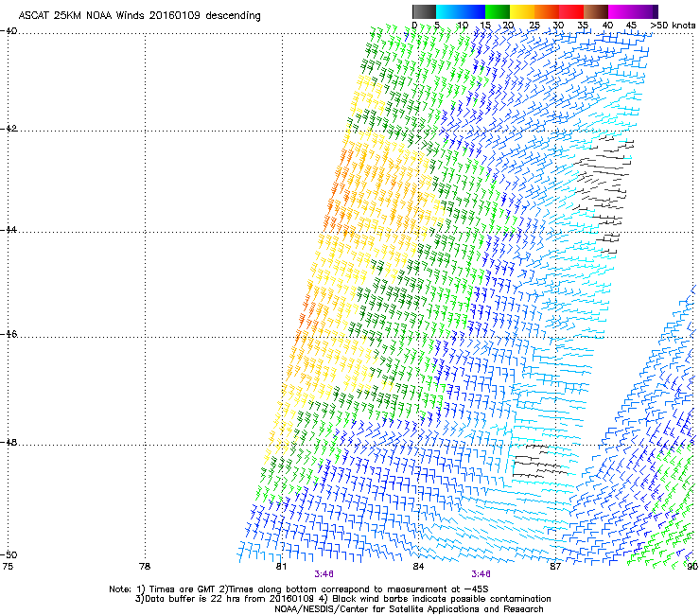Click the legend label '20'
Viewport: 700px width, 615px height.
(x=509, y=26)
